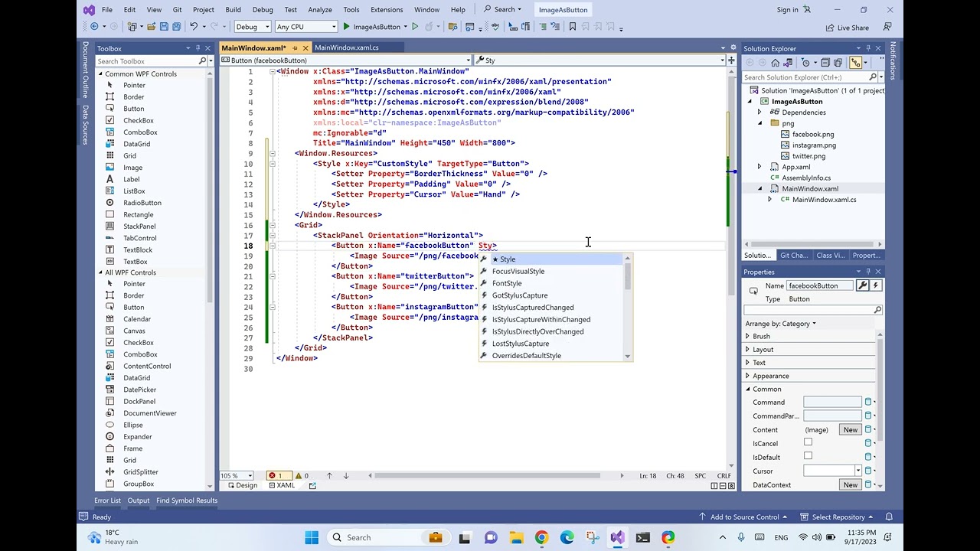The width and height of the screenshot is (980, 551).
Task: Expand the Layout property category
Action: 748,349
